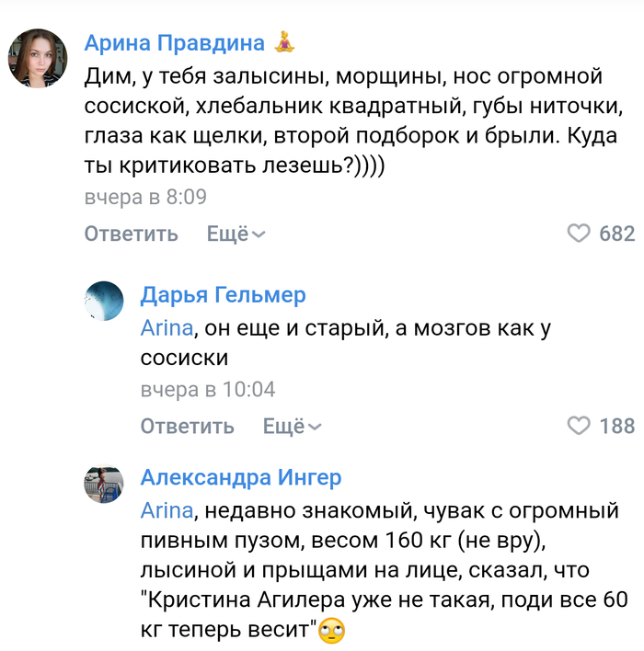The image size is (644, 651).
Task: Click Александра Ингер's avatar thumbnail
Action: [x=104, y=484]
